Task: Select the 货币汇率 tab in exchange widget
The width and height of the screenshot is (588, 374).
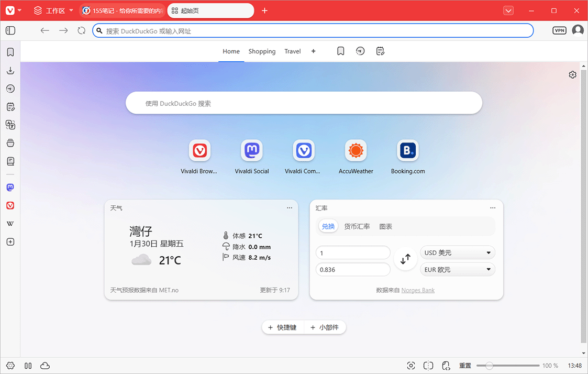Action: coord(357,227)
